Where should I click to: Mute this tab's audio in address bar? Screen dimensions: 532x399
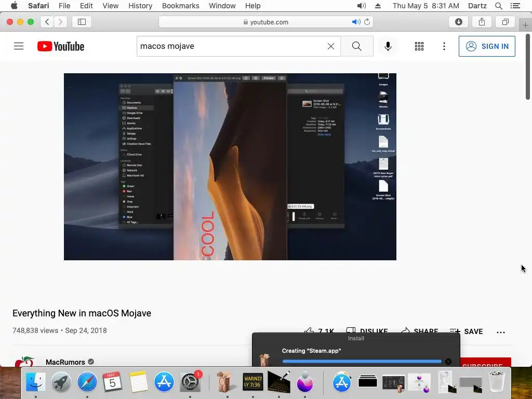[355, 22]
